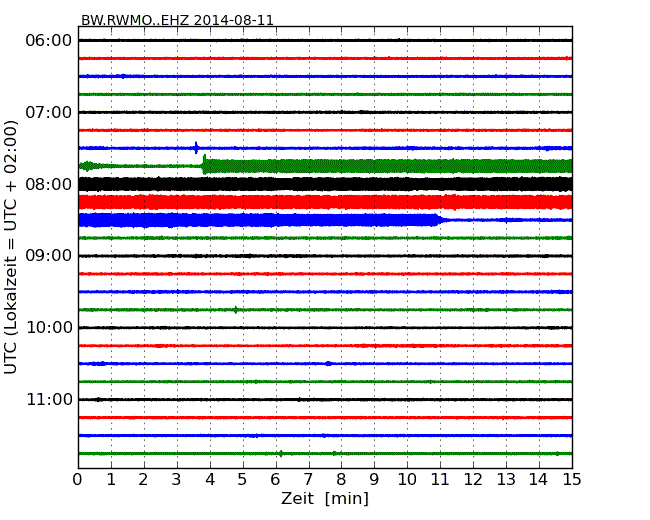Click x-axis tick label 10
This screenshot has width=650, height=520.
[x=407, y=480]
